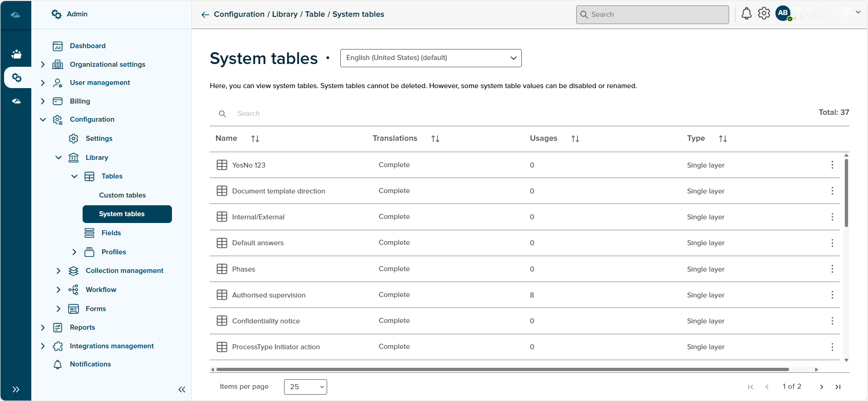
Task: Jump to the last page
Action: pyautogui.click(x=838, y=387)
